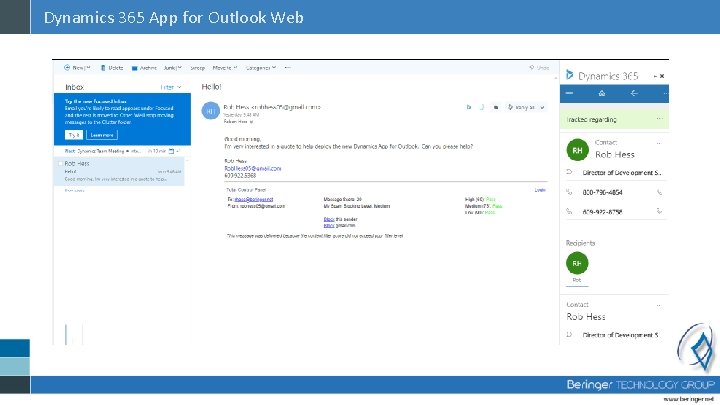The width and height of the screenshot is (720, 405).
Task: Select the RH recipient avatar under Recipients
Action: (x=577, y=263)
